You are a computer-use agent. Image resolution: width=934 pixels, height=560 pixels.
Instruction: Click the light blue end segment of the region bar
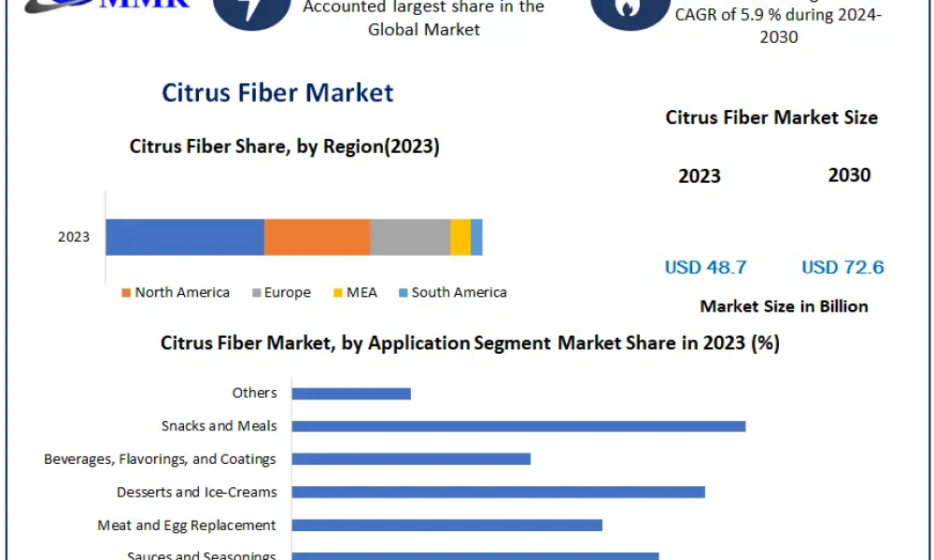476,237
